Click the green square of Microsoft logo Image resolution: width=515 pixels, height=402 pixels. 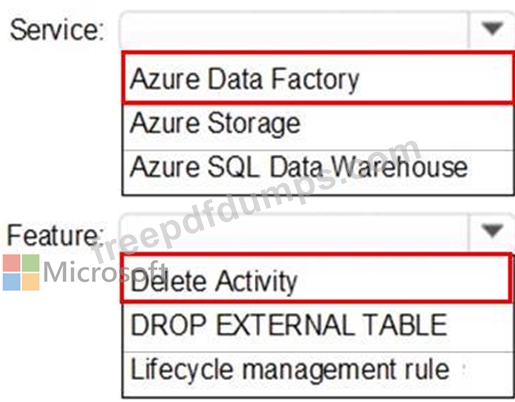pos(31,263)
